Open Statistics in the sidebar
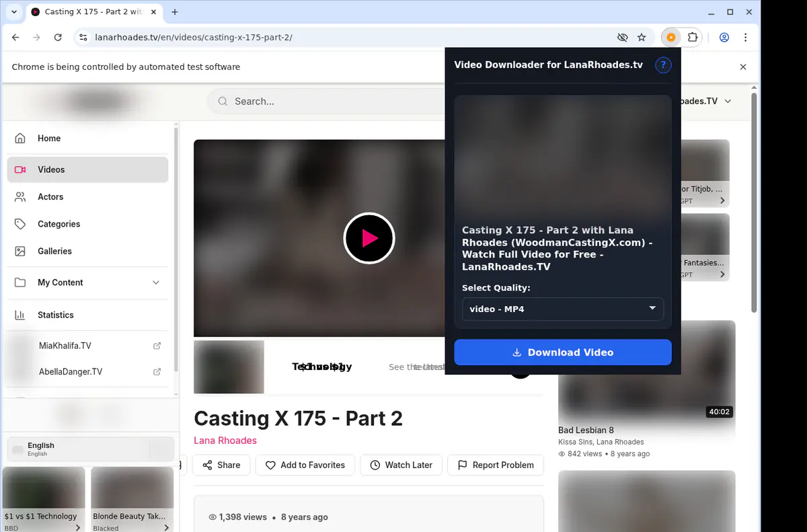The image size is (807, 532). tap(87, 315)
